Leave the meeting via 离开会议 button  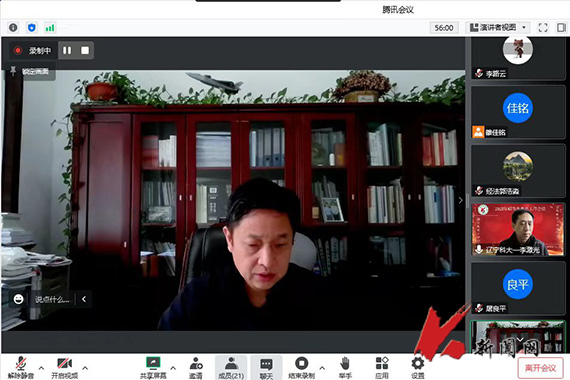pos(541,368)
